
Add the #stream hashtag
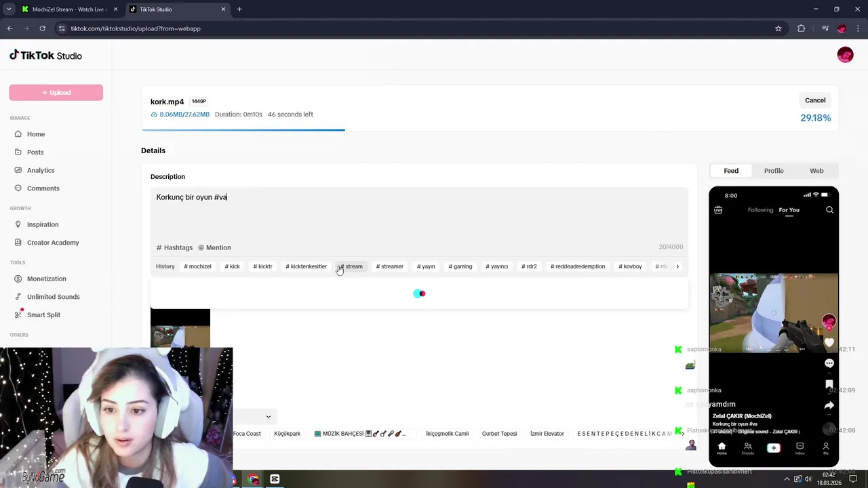[351, 266]
